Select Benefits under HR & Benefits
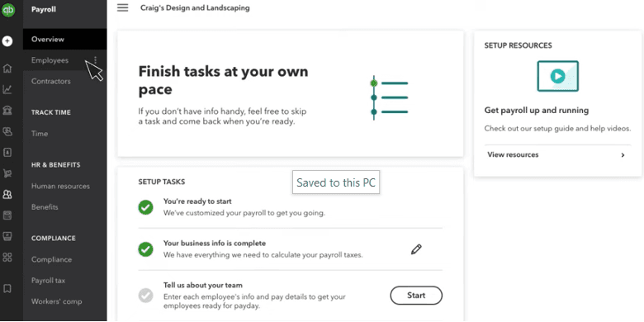Viewport: 644px width, 322px height. [45, 207]
